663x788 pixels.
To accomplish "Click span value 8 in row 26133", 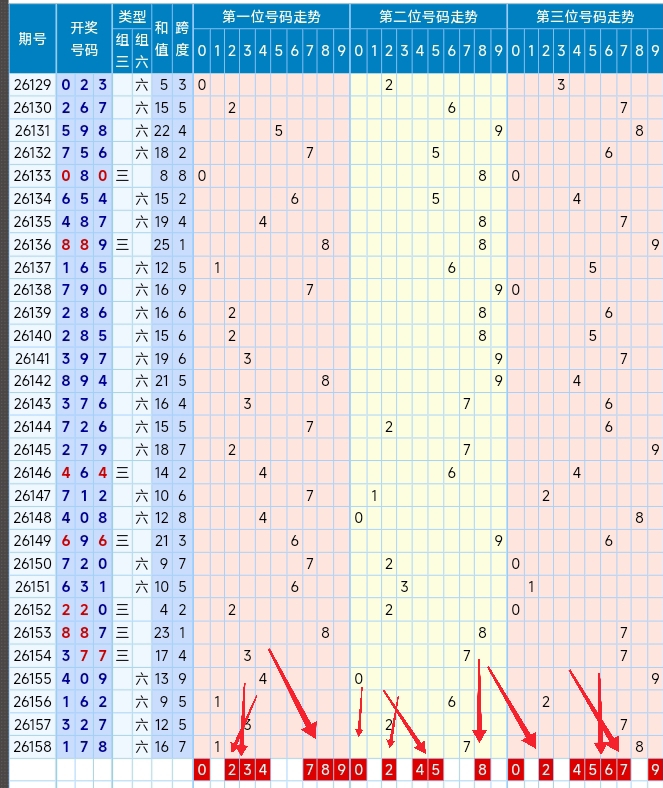I will [182, 176].
